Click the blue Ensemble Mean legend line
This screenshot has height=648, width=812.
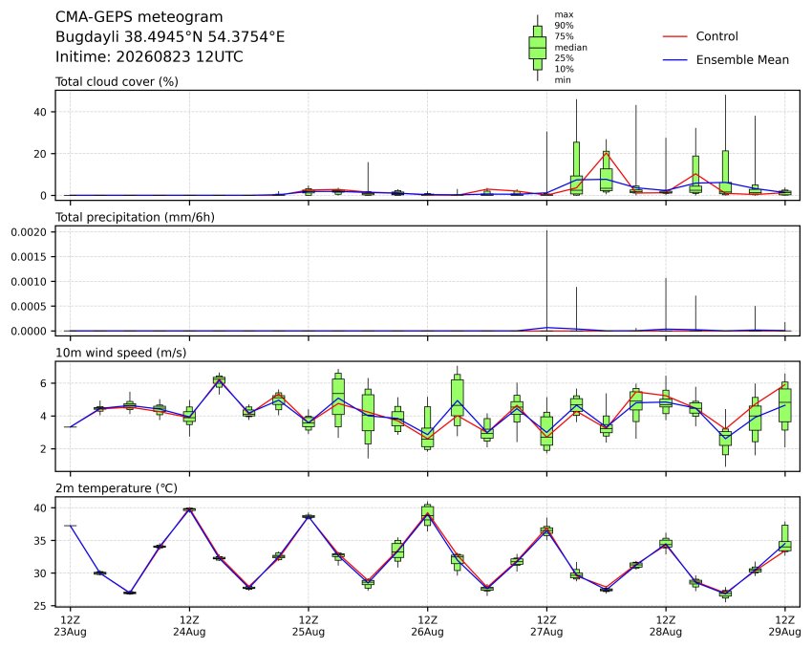[674, 60]
